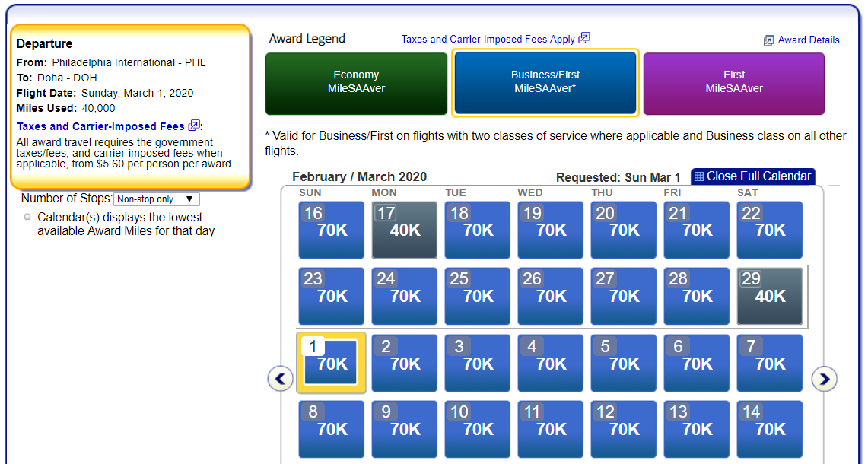The width and height of the screenshot is (868, 464).
Task: Choose March 14 for 70K miles
Action: coord(770,429)
